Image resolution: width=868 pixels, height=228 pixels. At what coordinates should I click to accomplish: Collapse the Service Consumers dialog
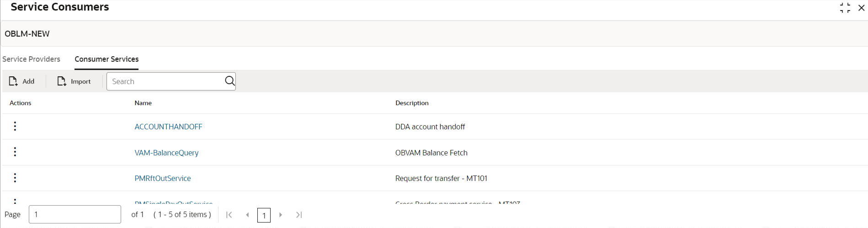click(845, 8)
